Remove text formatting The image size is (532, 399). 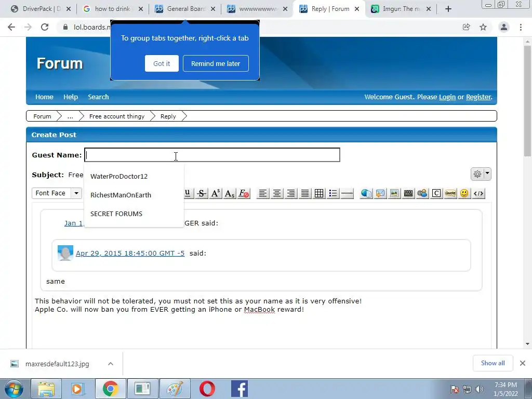(x=244, y=193)
